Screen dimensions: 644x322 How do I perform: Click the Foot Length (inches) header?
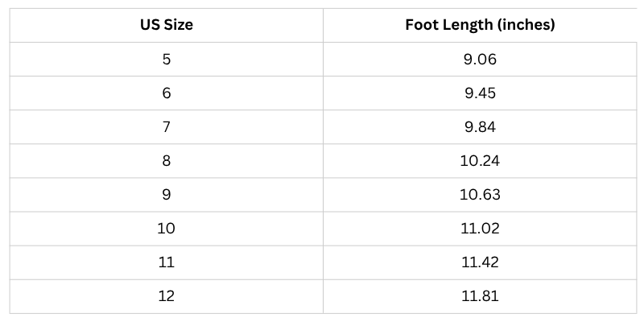(x=480, y=25)
